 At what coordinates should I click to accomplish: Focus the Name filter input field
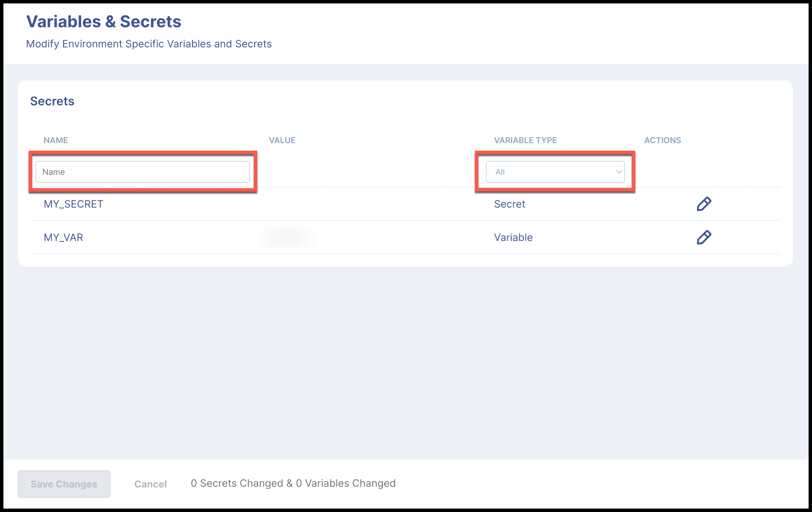click(x=142, y=172)
